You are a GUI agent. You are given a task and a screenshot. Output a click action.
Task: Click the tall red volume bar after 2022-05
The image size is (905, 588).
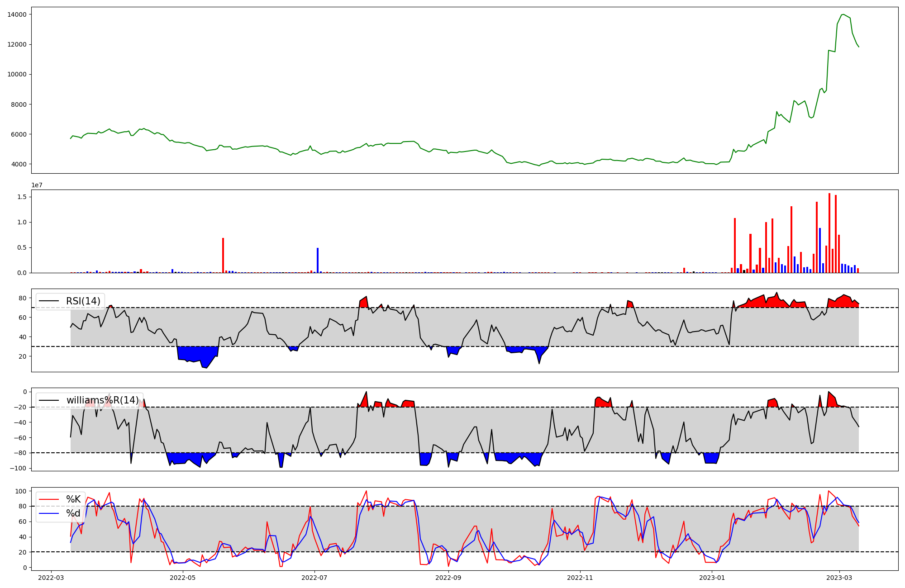click(x=223, y=255)
